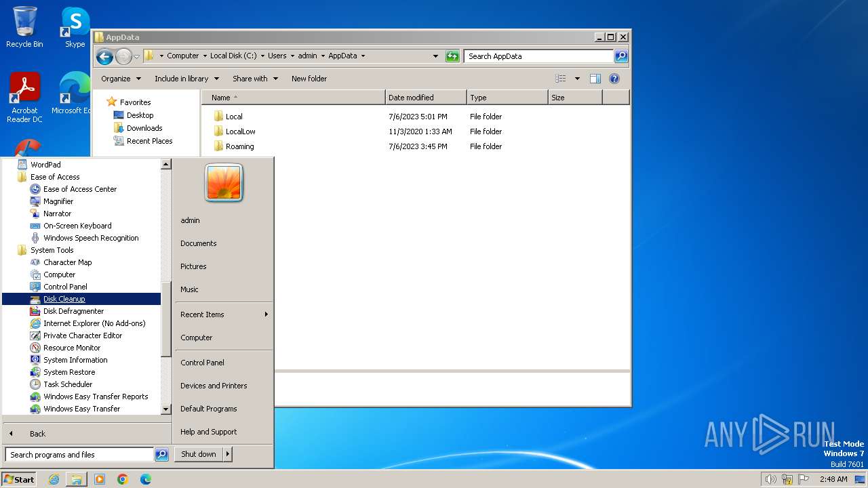Open Devices and Printers
This screenshot has width=868, height=488.
coord(214,386)
